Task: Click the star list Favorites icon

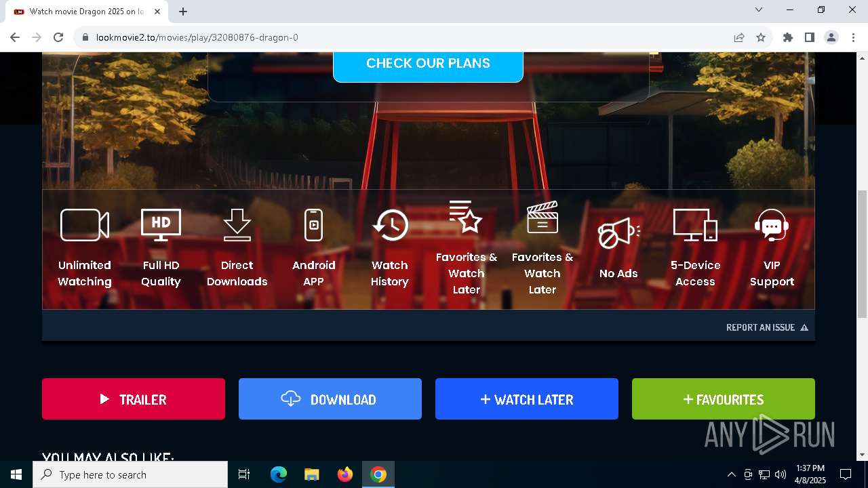Action: tap(466, 217)
